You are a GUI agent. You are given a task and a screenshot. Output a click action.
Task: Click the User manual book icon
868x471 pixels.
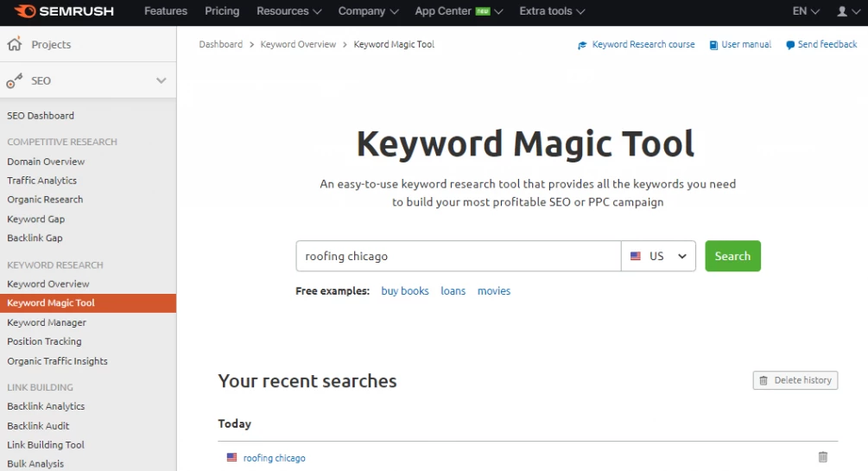713,45
